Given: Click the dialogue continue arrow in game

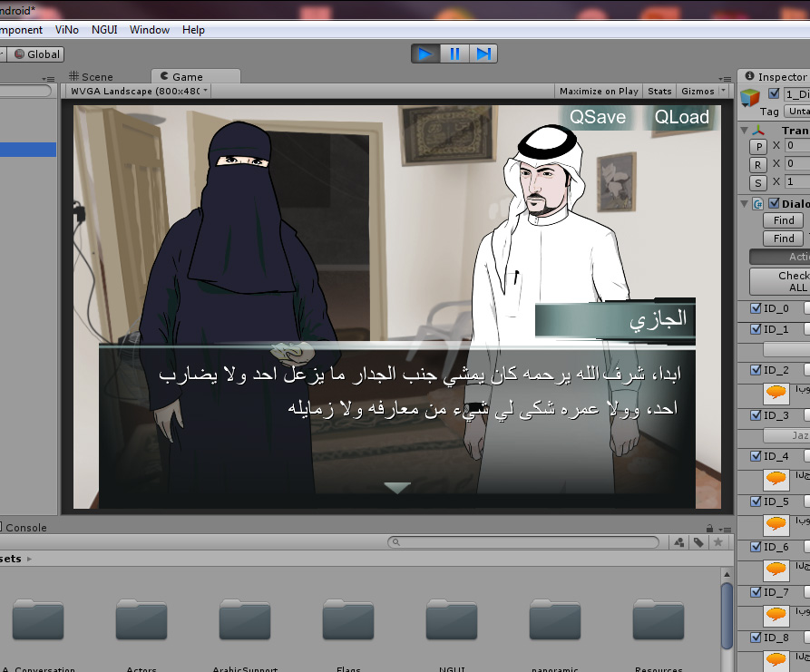Looking at the screenshot, I should coord(397,488).
